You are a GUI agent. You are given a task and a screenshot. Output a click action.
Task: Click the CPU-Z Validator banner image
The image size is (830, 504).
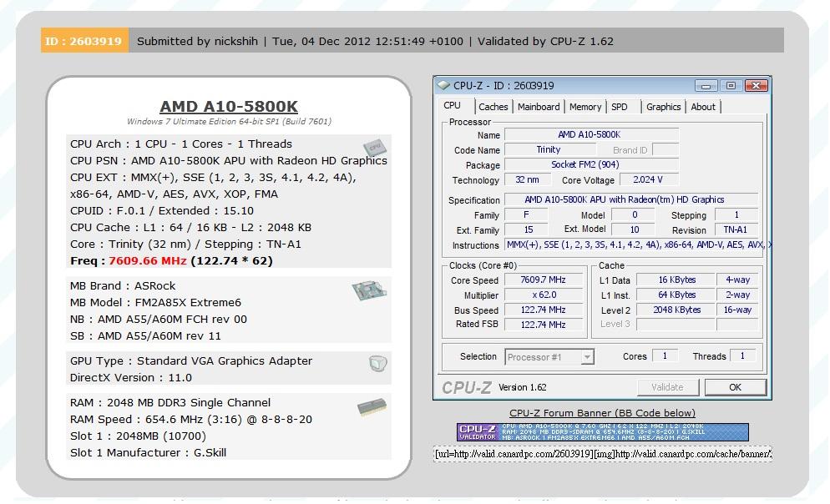(x=602, y=432)
